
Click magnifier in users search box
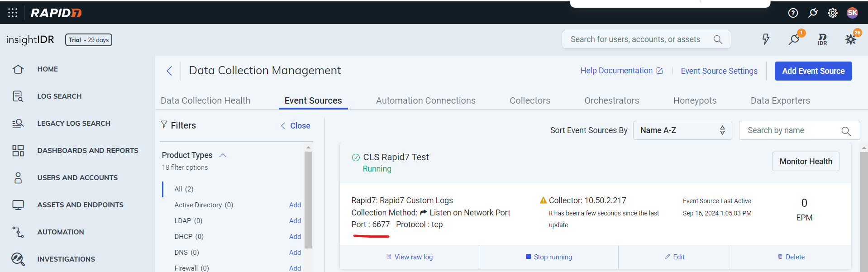coord(718,39)
